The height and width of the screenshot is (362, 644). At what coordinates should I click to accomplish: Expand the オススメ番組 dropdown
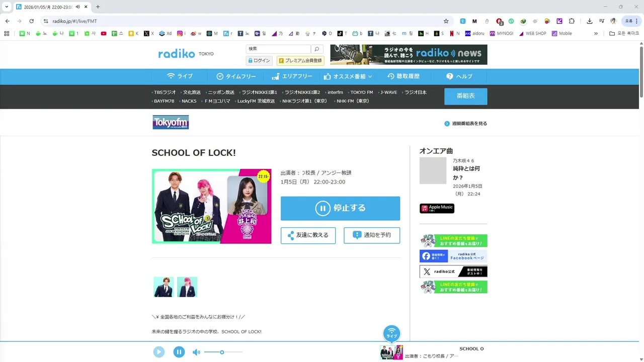348,76
